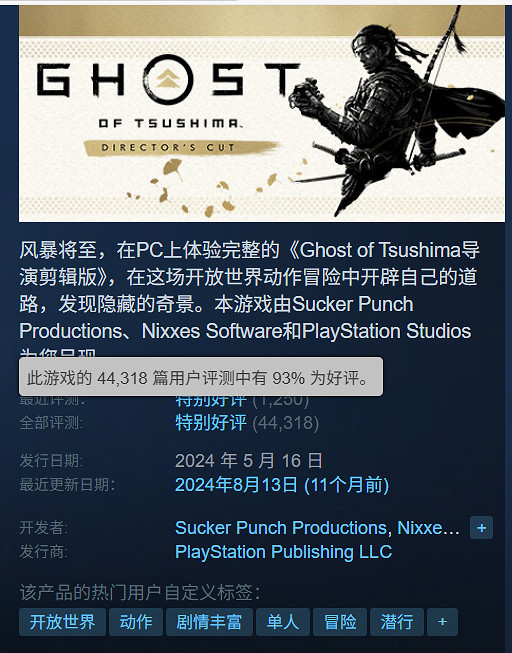The width and height of the screenshot is (512, 653).
Task: Click the game description paragraph
Action: (249, 298)
